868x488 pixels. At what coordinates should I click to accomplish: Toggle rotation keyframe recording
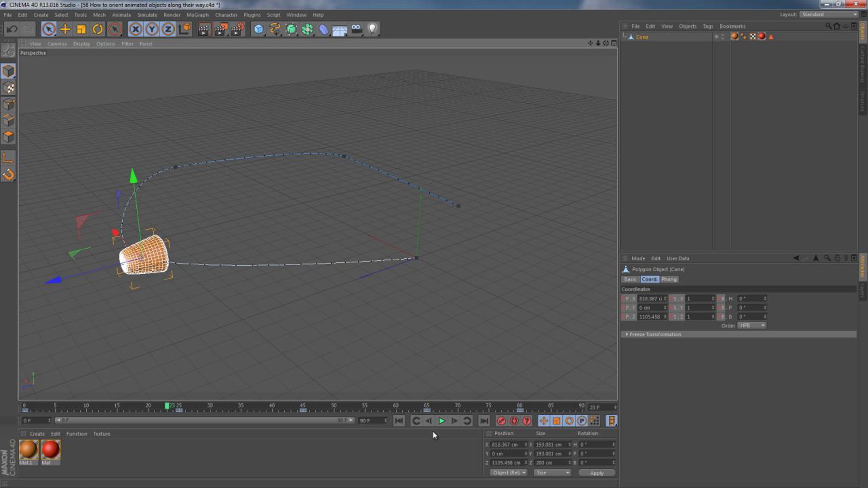coord(569,421)
